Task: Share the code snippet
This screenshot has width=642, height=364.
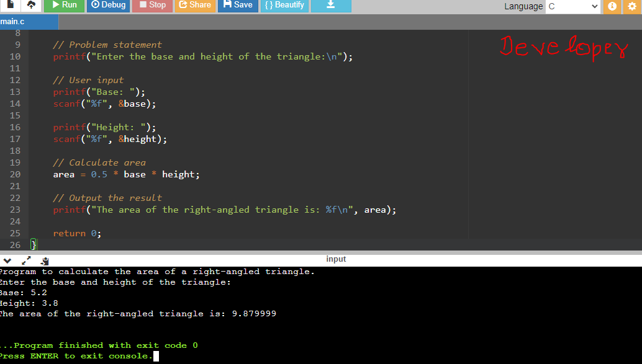Action: click(194, 6)
